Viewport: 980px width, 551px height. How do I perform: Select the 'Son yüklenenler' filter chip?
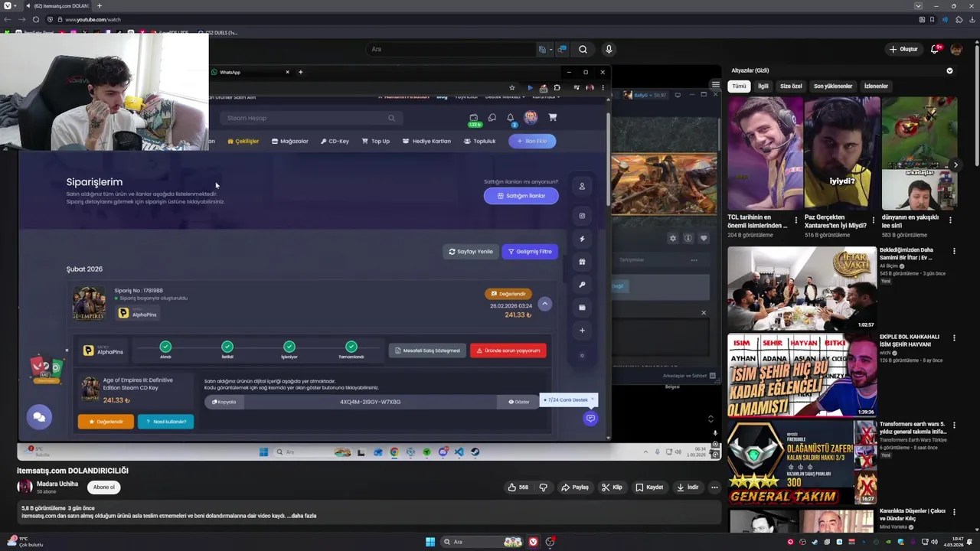tap(833, 86)
